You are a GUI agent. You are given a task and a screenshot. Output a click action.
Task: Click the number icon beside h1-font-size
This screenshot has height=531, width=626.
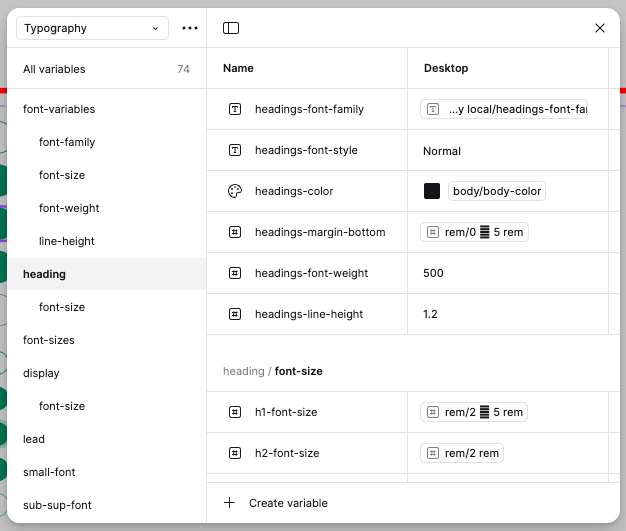tap(235, 412)
